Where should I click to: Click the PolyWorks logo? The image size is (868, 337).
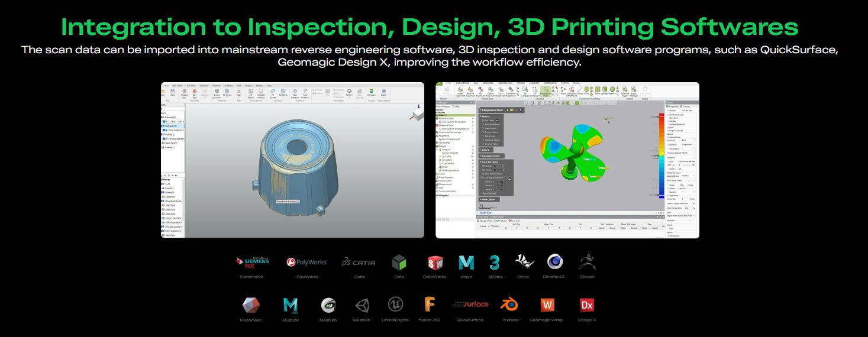[306, 262]
